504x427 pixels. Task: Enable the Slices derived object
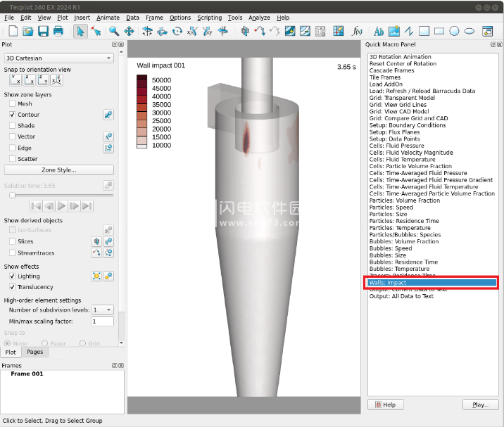pyautogui.click(x=12, y=241)
